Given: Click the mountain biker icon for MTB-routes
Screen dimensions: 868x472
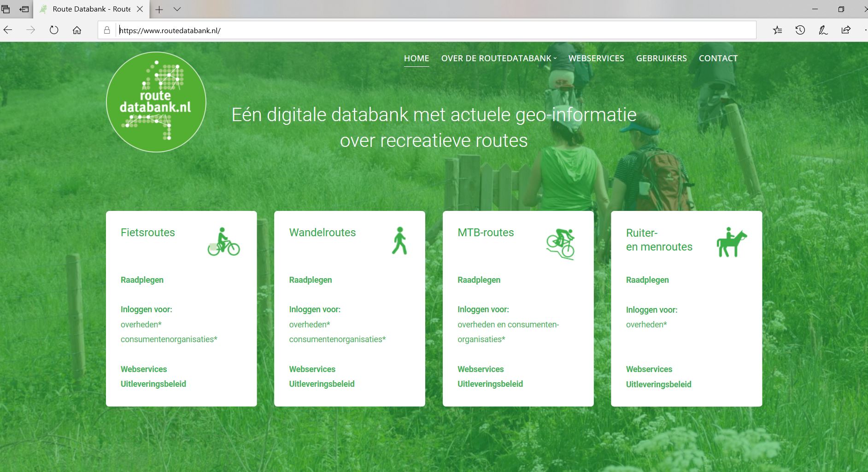Looking at the screenshot, I should (x=561, y=244).
